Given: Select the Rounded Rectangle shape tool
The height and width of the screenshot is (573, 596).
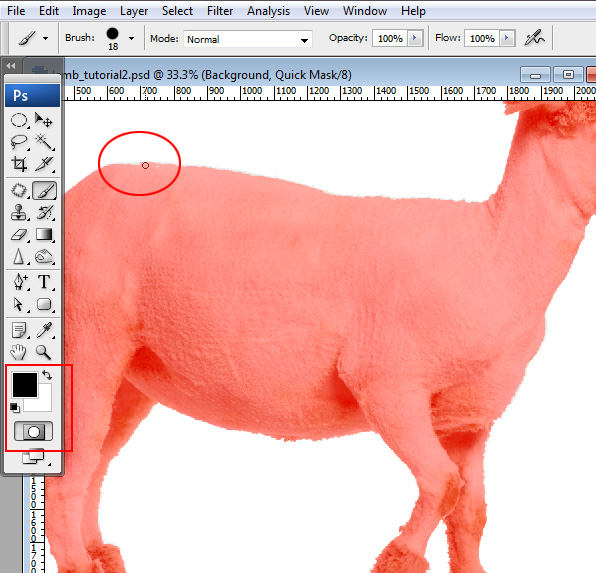Looking at the screenshot, I should click(x=44, y=305).
